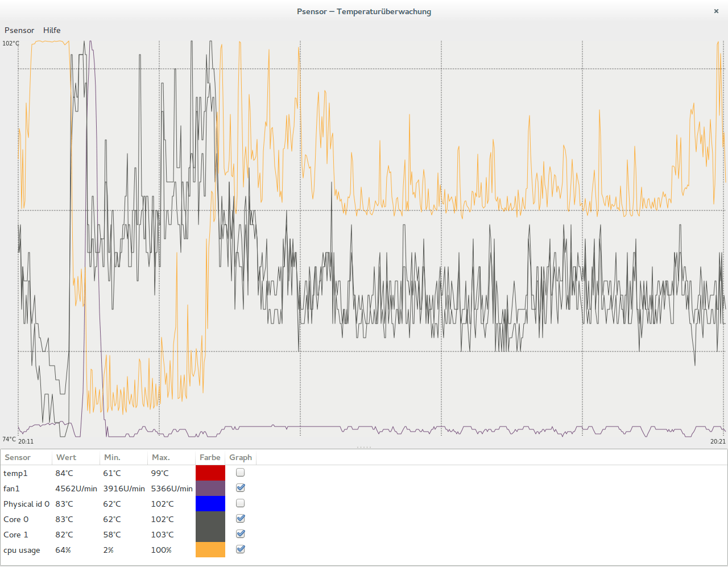Sort by the Sensor column header
This screenshot has width=728, height=567.
click(26, 457)
